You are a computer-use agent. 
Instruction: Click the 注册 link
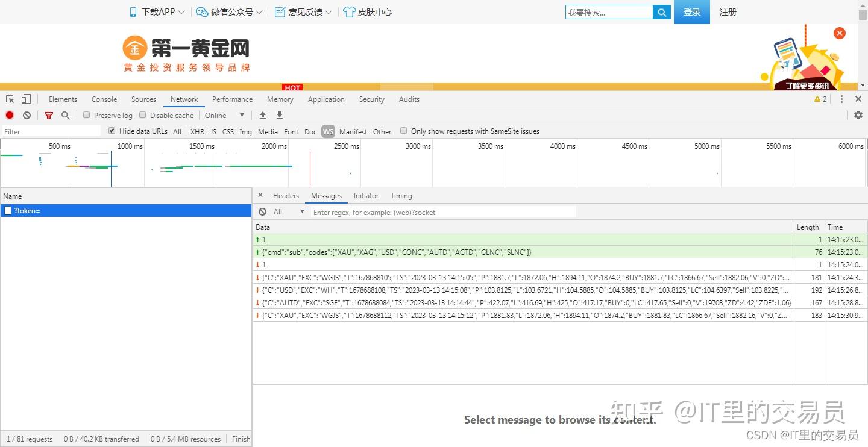pyautogui.click(x=728, y=11)
